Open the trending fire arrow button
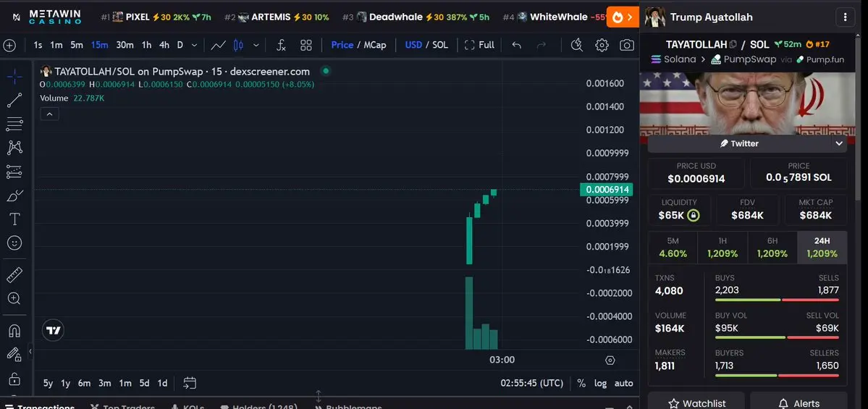The height and width of the screenshot is (409, 868). [623, 17]
